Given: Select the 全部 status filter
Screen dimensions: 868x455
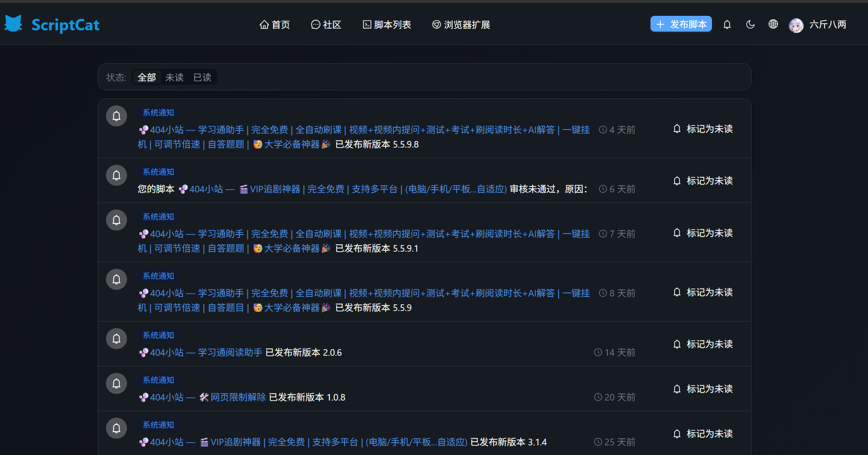Looking at the screenshot, I should pyautogui.click(x=147, y=77).
